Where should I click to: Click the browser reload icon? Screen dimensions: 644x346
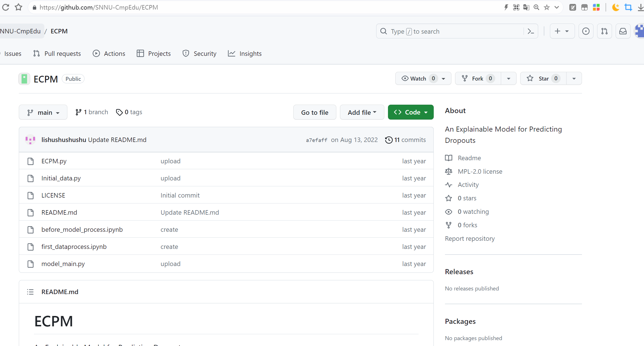coord(6,7)
